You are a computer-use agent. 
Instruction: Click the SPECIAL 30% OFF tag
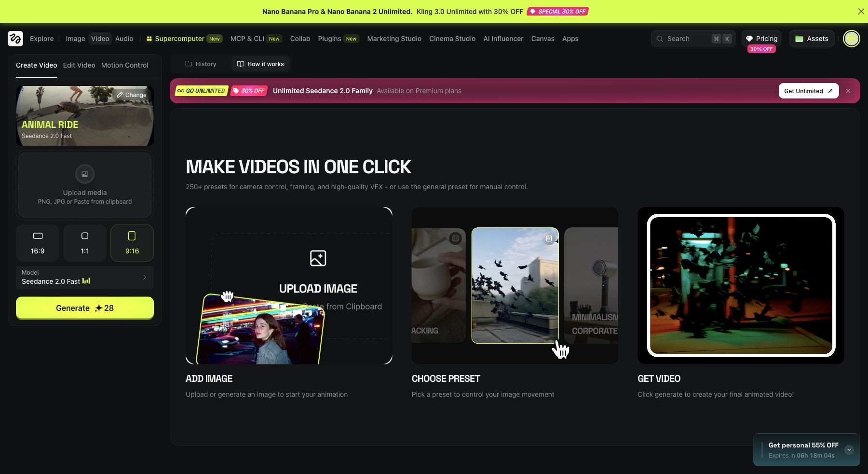click(558, 12)
